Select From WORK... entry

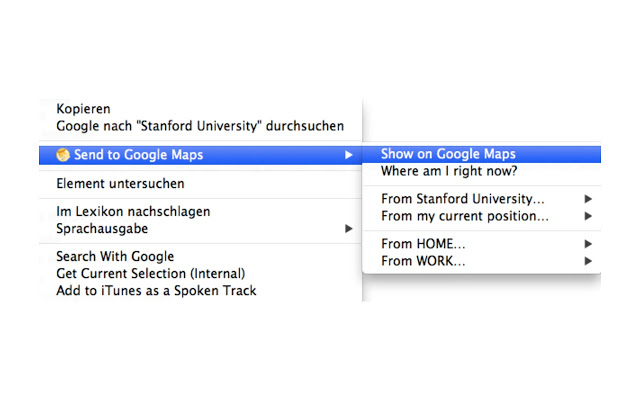point(481,261)
